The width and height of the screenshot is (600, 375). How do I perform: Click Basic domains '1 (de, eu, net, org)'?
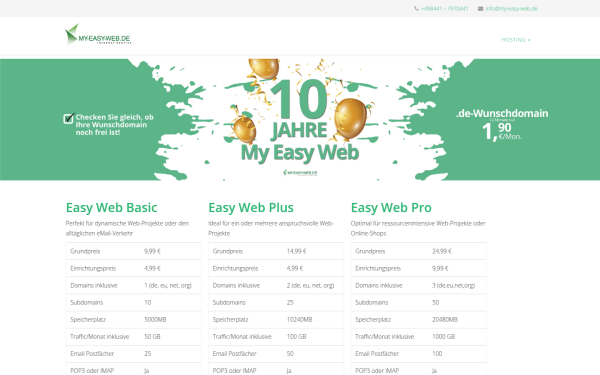coord(168,285)
